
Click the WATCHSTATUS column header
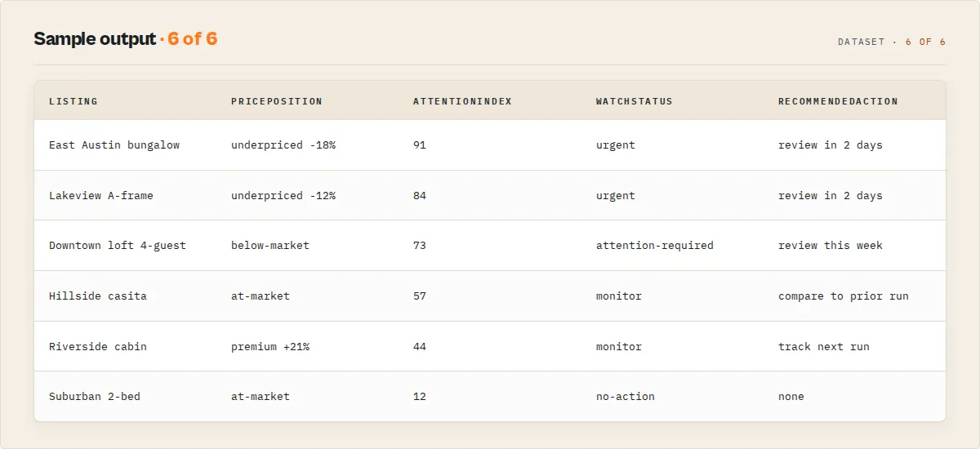tap(635, 101)
